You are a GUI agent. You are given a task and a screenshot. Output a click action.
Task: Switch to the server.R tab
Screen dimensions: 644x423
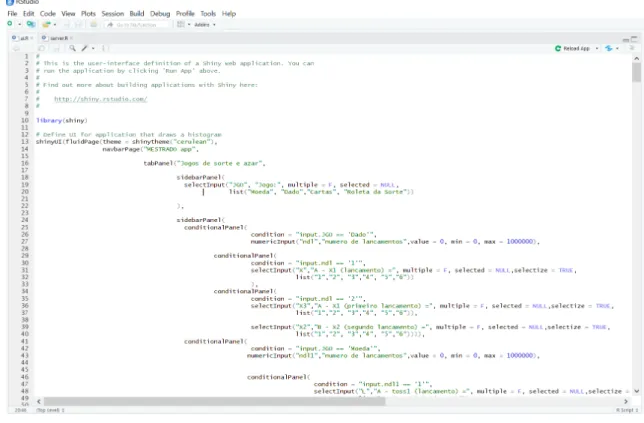55,38
